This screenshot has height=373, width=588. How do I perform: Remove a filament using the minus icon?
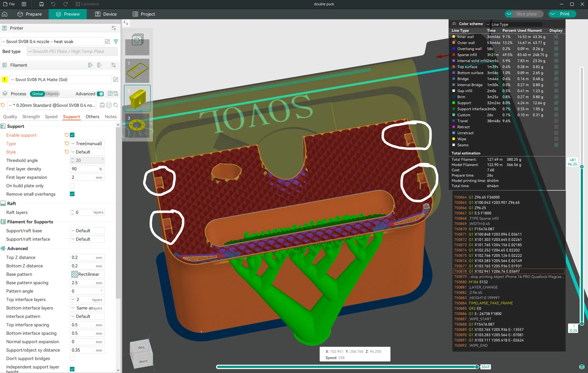click(100, 65)
